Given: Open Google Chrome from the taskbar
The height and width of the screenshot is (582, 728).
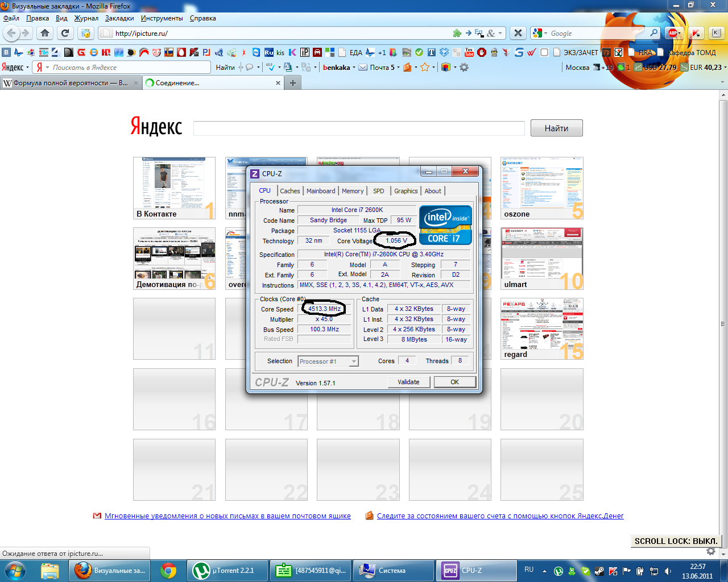Looking at the screenshot, I should click(x=168, y=570).
